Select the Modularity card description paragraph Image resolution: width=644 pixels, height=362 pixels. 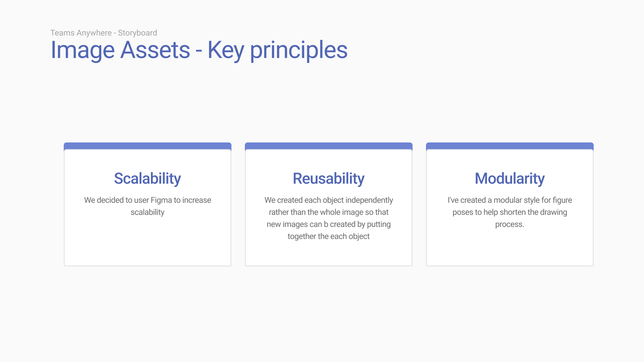510,212
